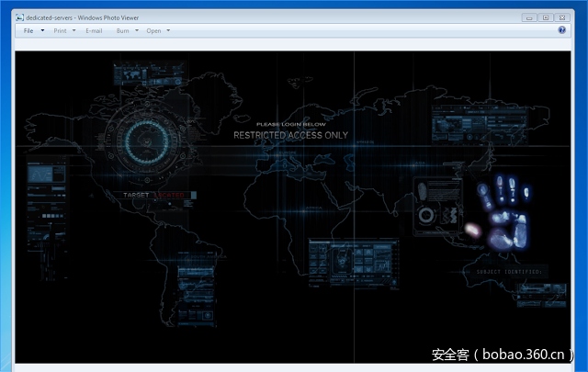Close the Windows Photo Viewer window
Viewport: 588px width, 372px height.
561,17
